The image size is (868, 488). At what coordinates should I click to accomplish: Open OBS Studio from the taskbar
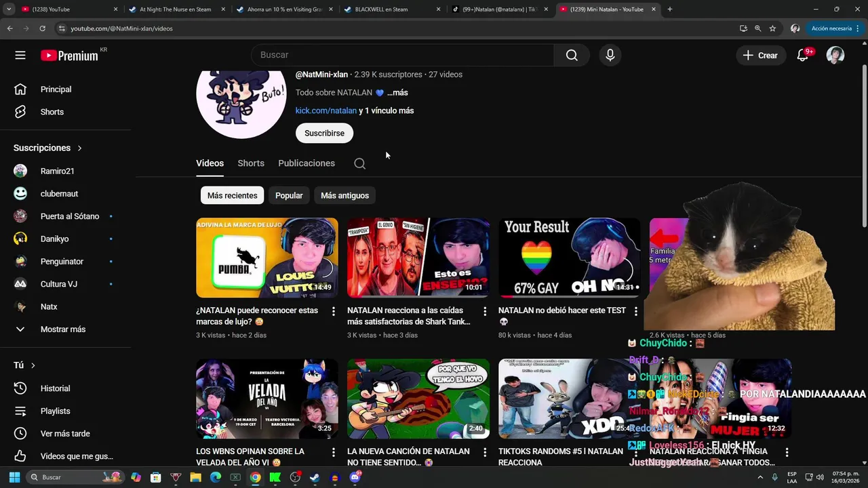tap(295, 477)
